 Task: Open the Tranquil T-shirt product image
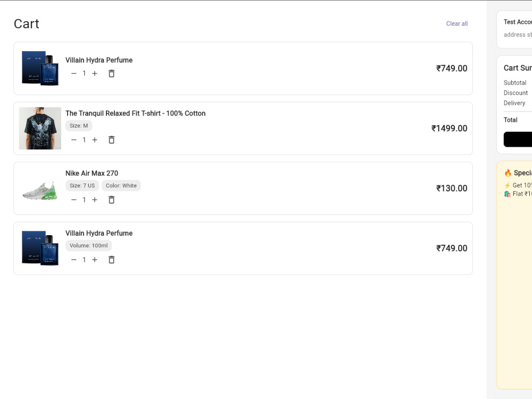coord(40,128)
